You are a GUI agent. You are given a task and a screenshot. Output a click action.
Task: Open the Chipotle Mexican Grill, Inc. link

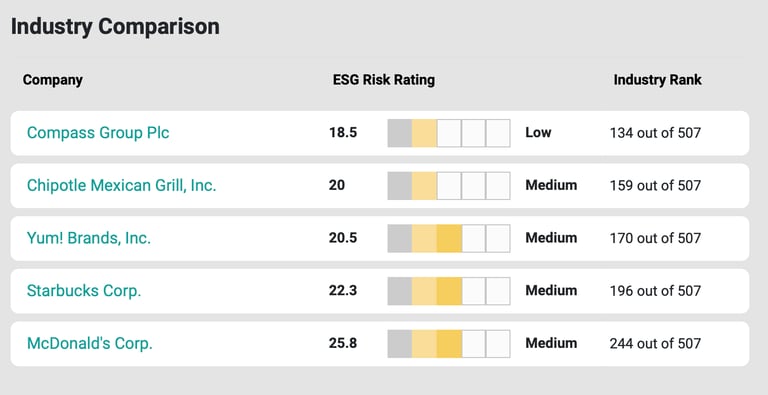point(121,185)
